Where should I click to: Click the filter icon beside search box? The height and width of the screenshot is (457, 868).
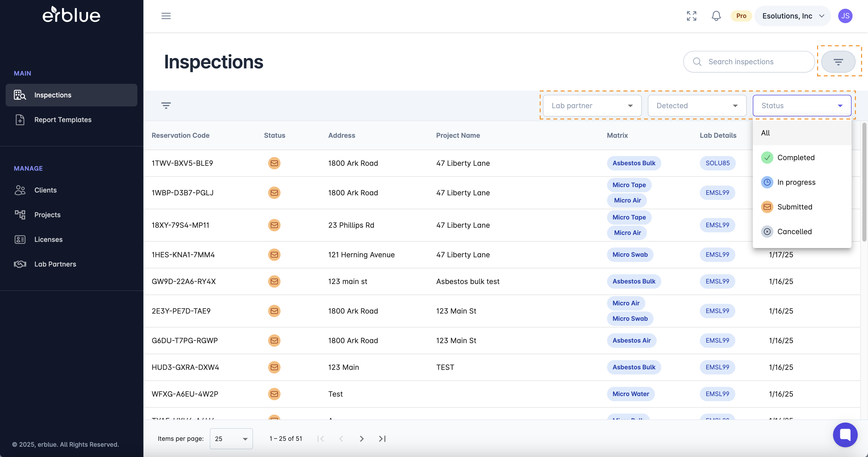[838, 62]
